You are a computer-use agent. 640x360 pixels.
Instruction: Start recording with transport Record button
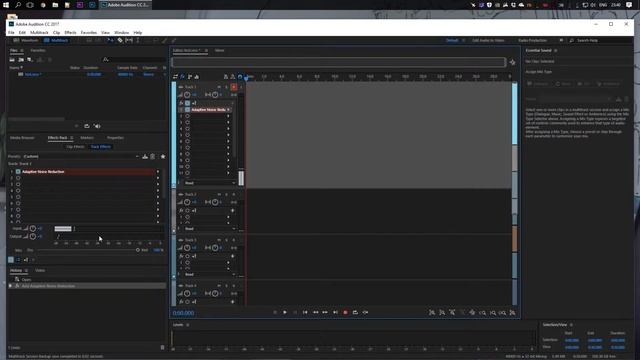[345, 313]
